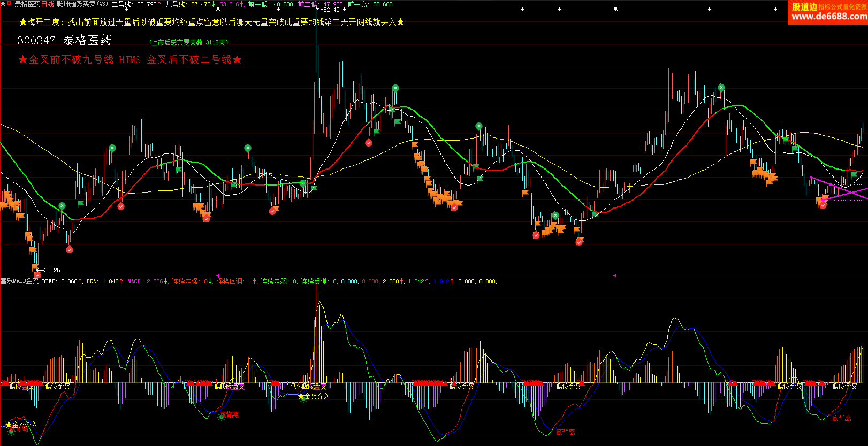Select the 日线 period label in header
The image size is (868, 446).
pos(47,4)
